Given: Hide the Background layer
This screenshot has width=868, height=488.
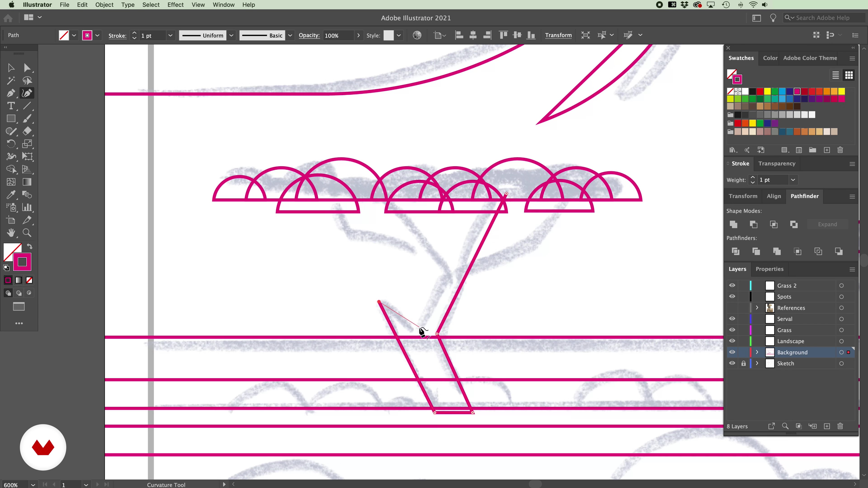Looking at the screenshot, I should [732, 352].
